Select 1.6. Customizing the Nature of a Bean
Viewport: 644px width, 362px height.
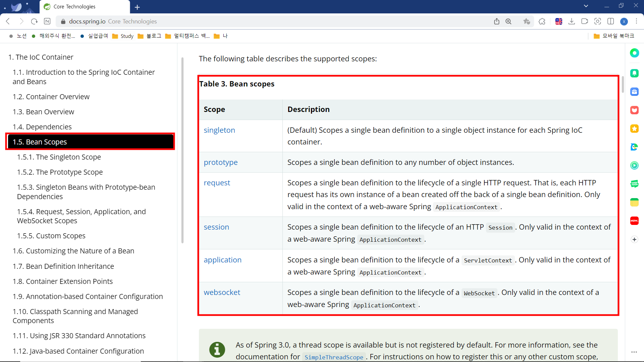73,251
